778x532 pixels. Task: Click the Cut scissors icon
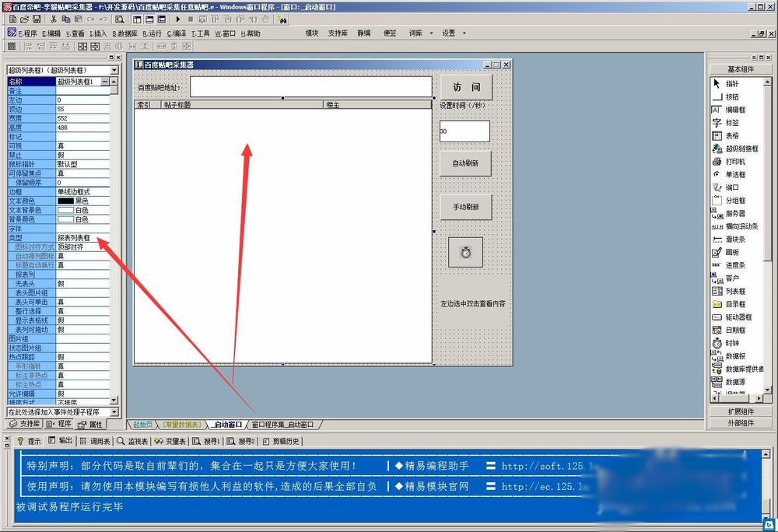(x=54, y=19)
